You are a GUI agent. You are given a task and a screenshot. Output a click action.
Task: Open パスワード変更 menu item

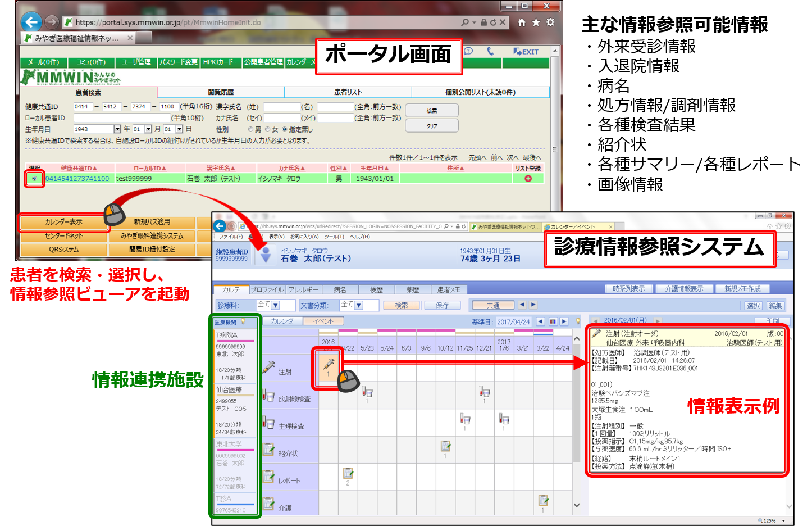(179, 62)
